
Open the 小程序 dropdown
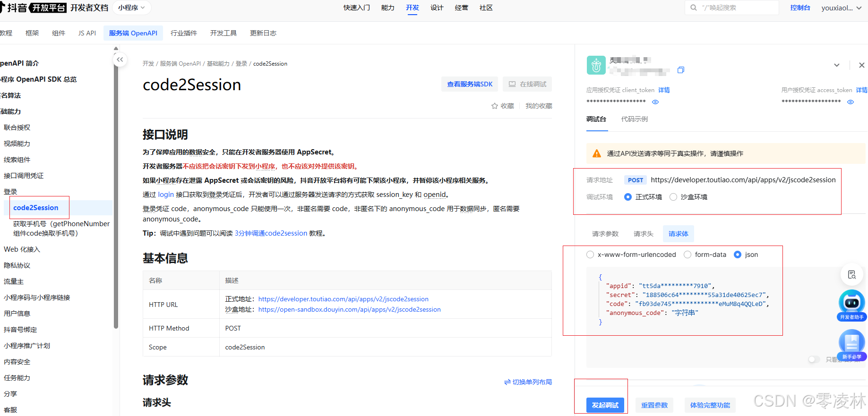click(132, 8)
